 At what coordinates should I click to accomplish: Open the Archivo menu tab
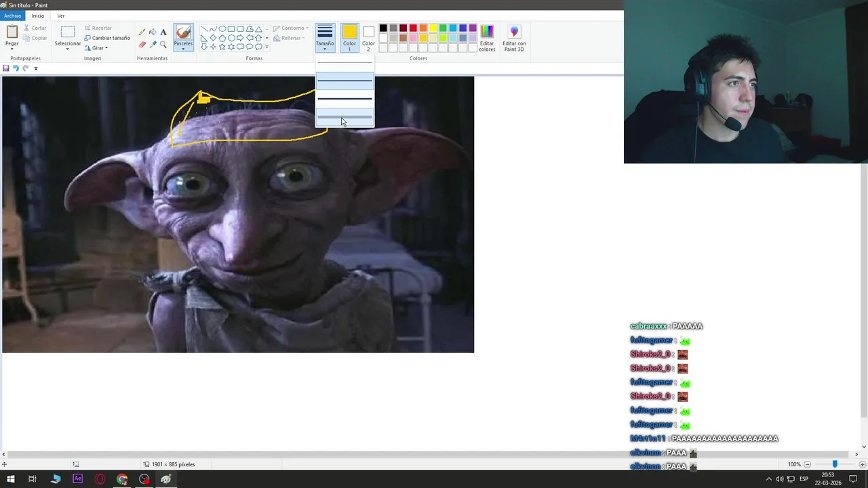point(13,16)
